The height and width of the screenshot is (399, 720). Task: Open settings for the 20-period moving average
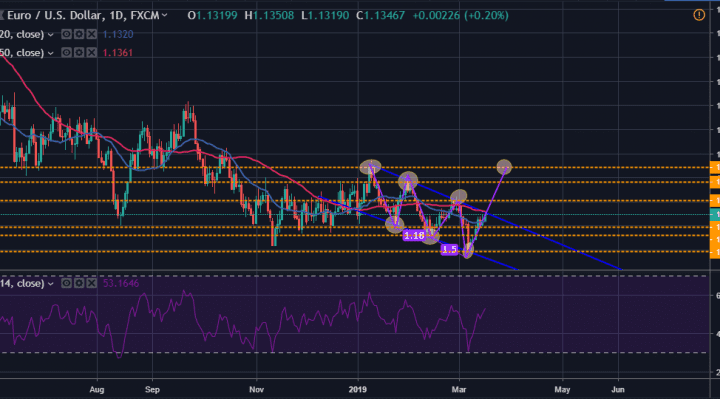[79, 34]
